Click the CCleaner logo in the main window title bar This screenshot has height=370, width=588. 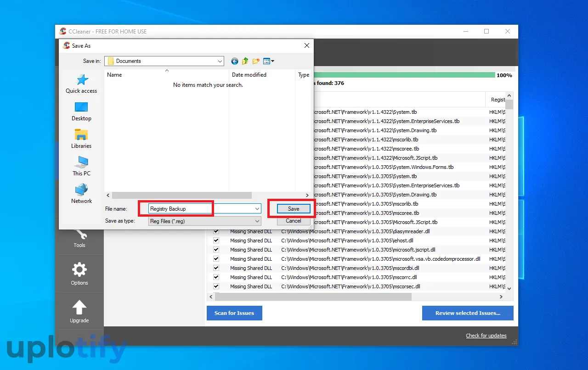[x=63, y=31]
